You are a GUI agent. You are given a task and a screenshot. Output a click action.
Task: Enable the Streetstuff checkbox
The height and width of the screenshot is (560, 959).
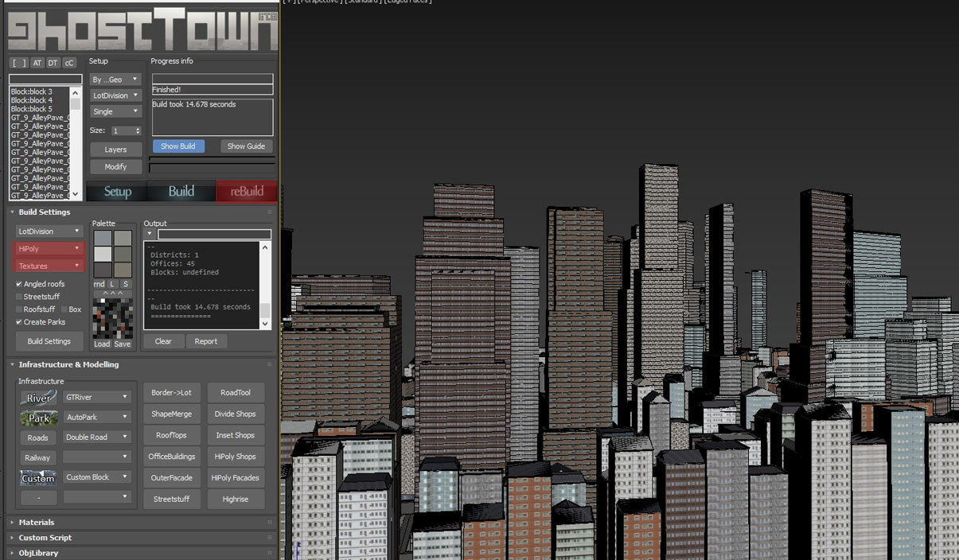click(x=19, y=297)
